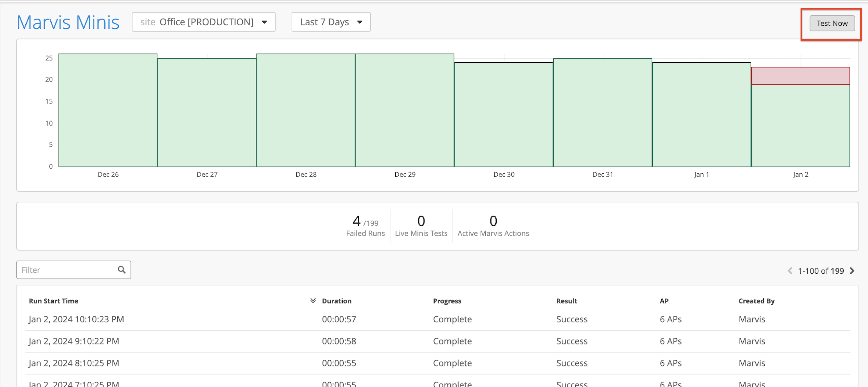Open the site Office [PRODUCTION] dropdown

point(204,22)
